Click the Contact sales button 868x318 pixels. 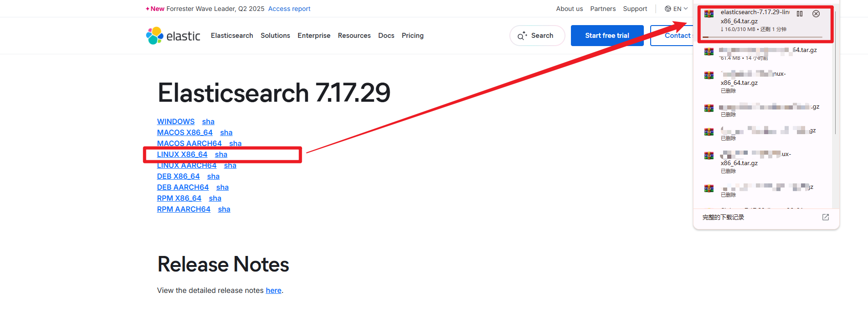(x=673, y=36)
